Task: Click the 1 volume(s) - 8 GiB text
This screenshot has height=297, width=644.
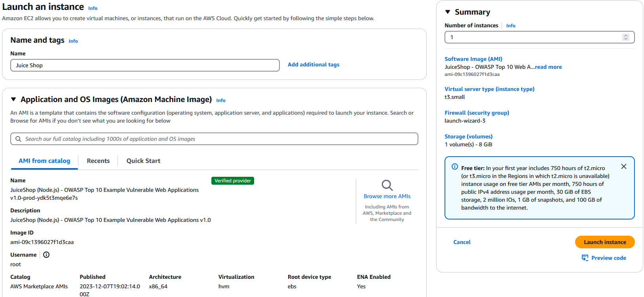Action: (468, 144)
